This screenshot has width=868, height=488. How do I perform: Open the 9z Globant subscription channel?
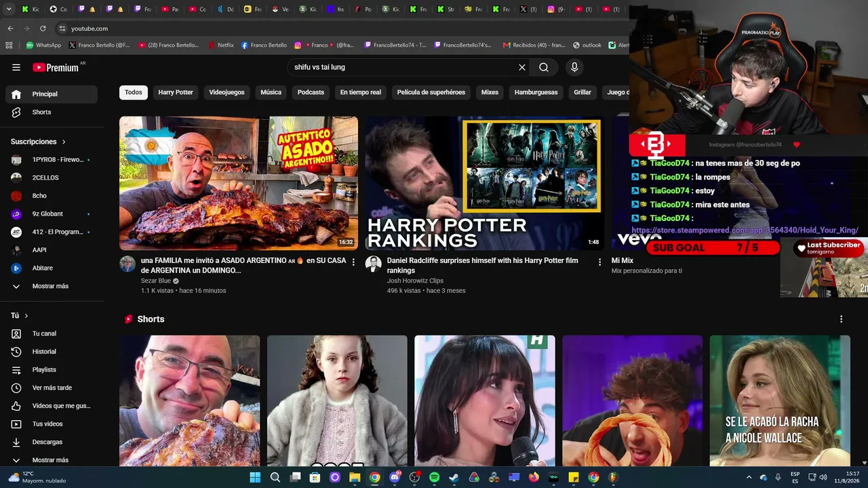tap(52, 214)
